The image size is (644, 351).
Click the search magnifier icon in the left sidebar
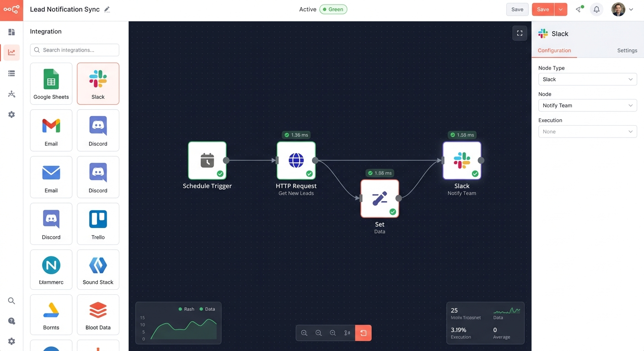coord(11,301)
